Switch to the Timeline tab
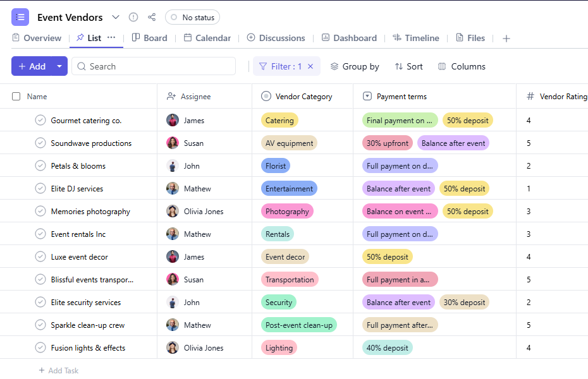 [x=416, y=38]
